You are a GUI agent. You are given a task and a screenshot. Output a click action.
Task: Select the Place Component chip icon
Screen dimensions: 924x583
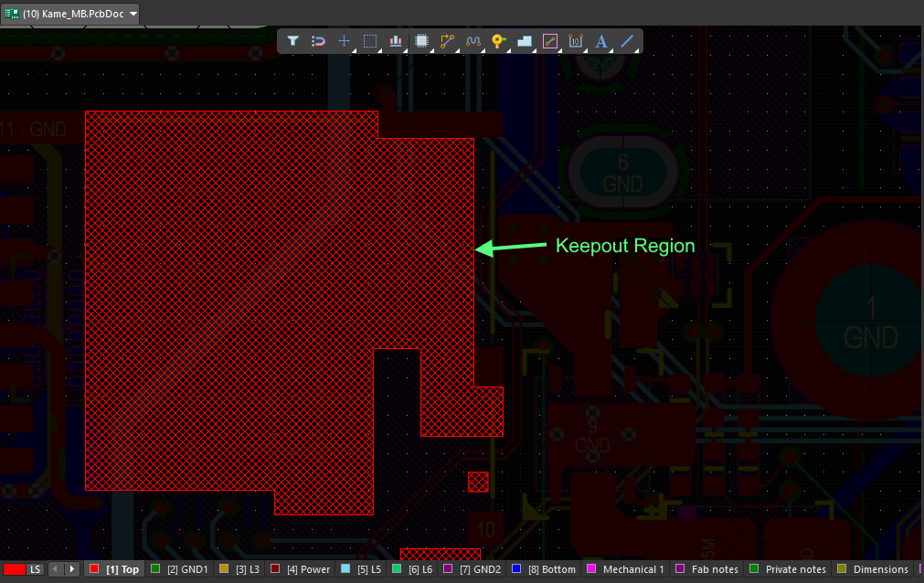[x=421, y=41]
